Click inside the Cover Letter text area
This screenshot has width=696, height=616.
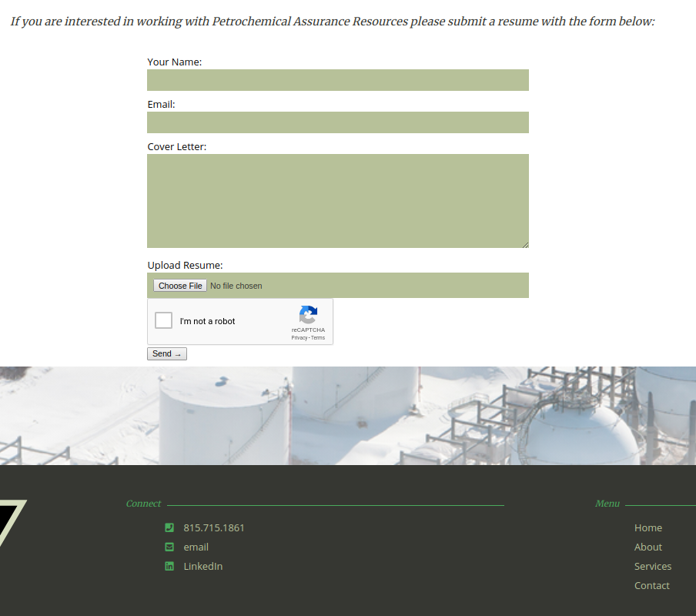point(337,200)
